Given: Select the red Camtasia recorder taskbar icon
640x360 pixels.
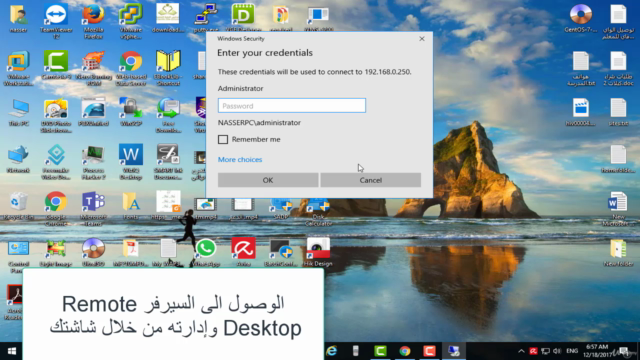Looking at the screenshot, I should click(429, 351).
